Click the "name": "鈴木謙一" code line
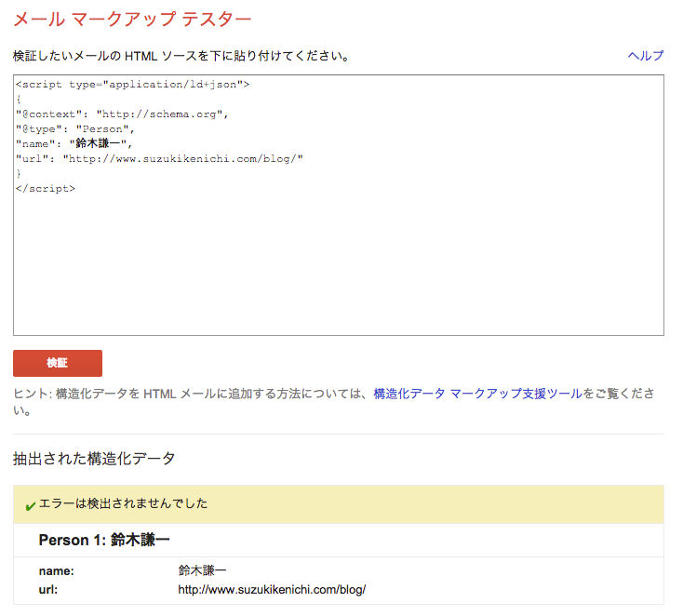The height and width of the screenshot is (616, 683). point(74,143)
